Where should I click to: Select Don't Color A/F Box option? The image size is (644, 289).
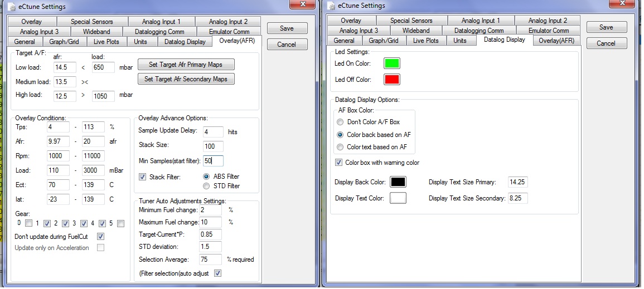(340, 122)
